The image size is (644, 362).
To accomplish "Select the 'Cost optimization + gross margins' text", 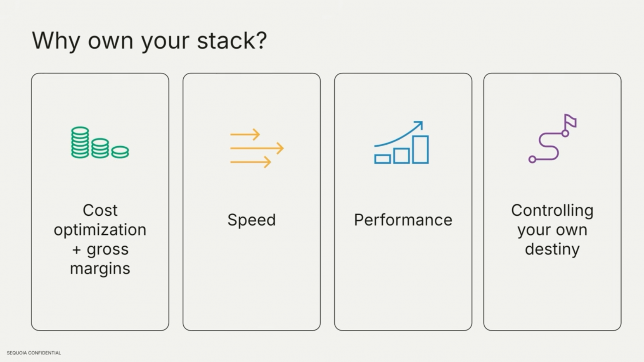I will point(100,239).
